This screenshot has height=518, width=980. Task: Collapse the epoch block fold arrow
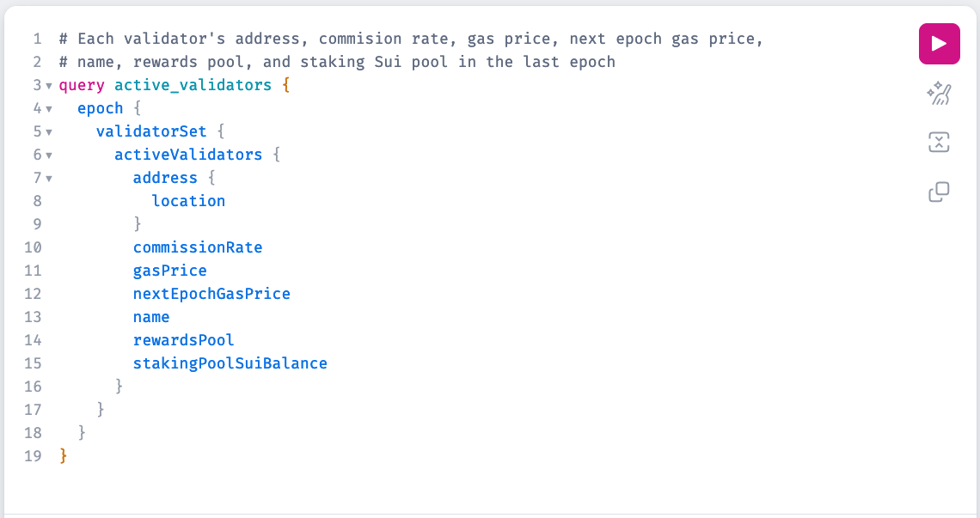coord(49,109)
